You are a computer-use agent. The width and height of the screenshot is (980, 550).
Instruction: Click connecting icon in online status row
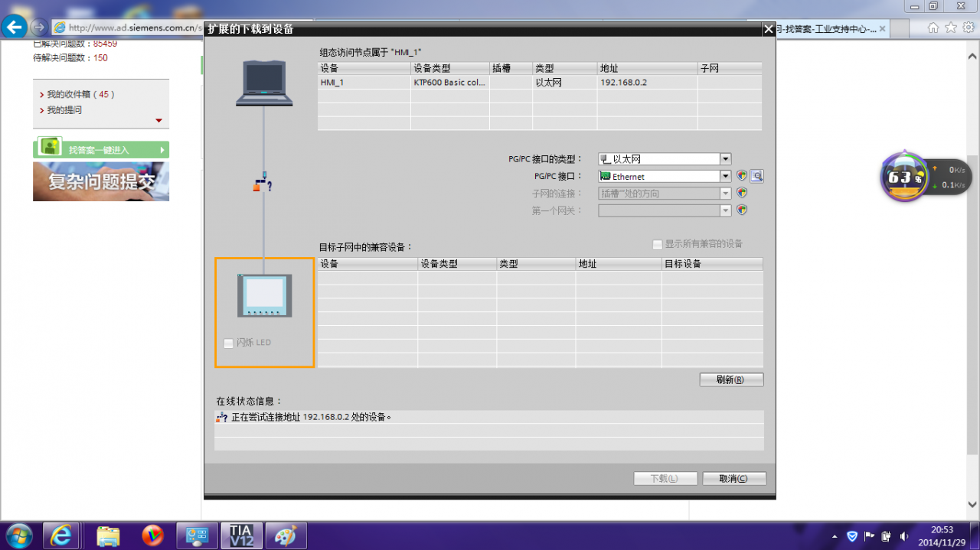(221, 417)
